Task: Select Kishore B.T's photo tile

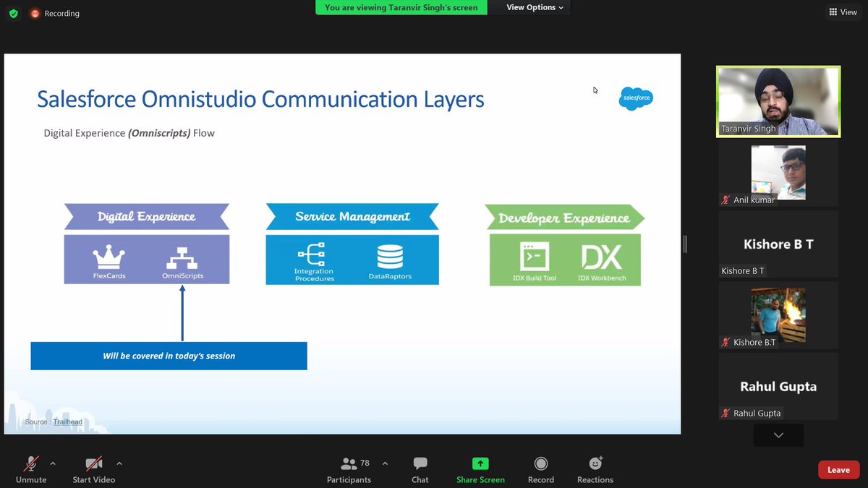Action: click(778, 315)
